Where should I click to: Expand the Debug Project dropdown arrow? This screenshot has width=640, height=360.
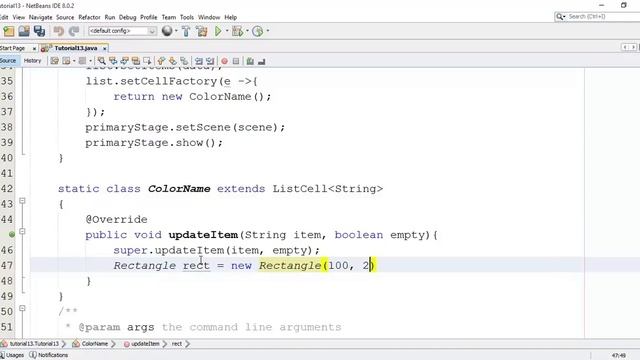coord(247,31)
